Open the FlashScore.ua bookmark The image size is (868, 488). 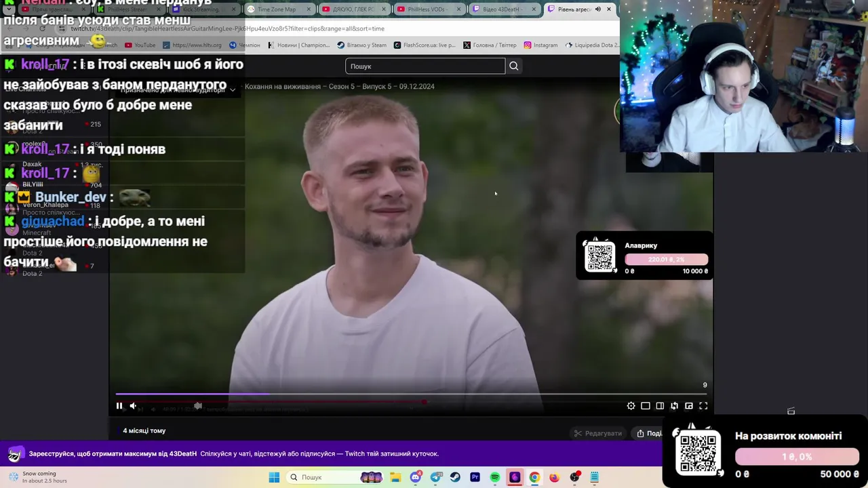click(x=425, y=45)
